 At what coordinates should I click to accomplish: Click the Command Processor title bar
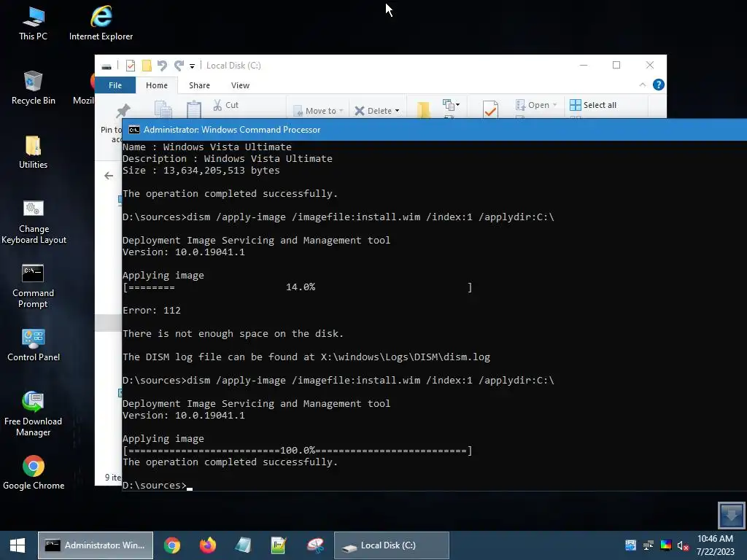(x=435, y=130)
